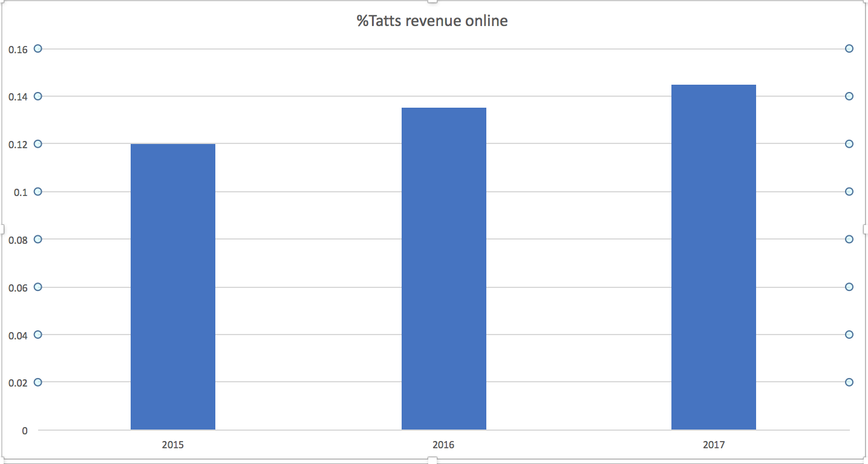
Task: Select right gridline handle at 0.06
Action: (x=849, y=287)
